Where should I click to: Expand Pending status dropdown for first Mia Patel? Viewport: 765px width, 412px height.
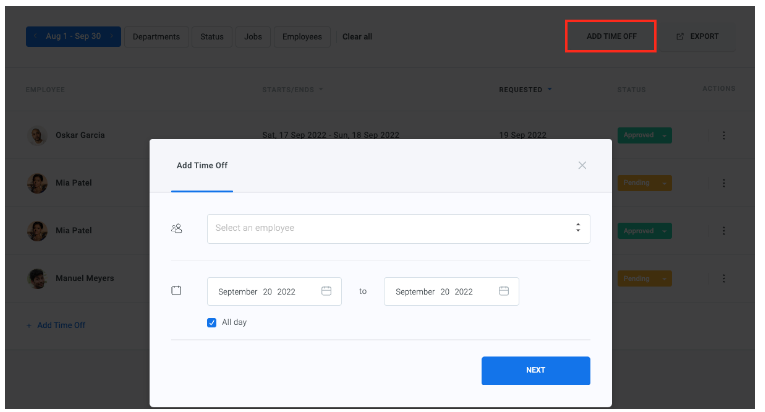pyautogui.click(x=664, y=183)
